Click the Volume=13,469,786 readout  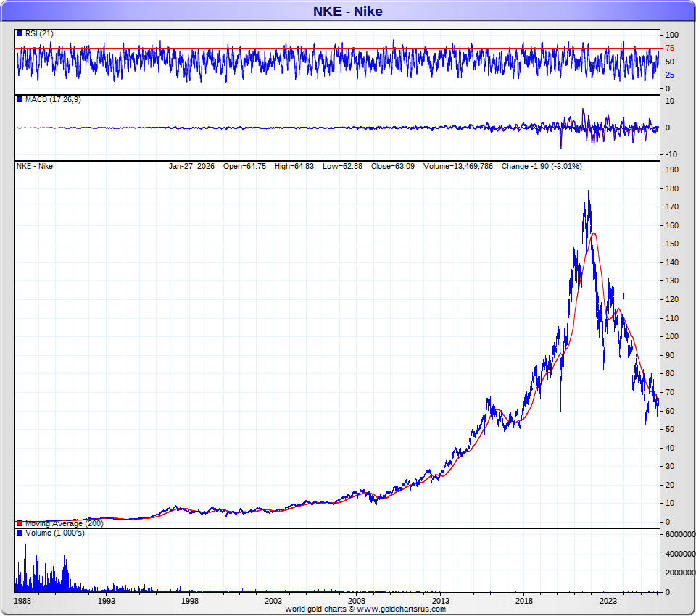click(x=456, y=166)
